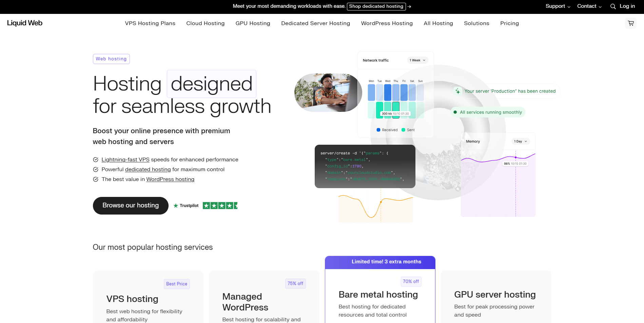This screenshot has width=644, height=323.
Task: Open the 1 Week traffic range dropdown
Action: pyautogui.click(x=417, y=60)
